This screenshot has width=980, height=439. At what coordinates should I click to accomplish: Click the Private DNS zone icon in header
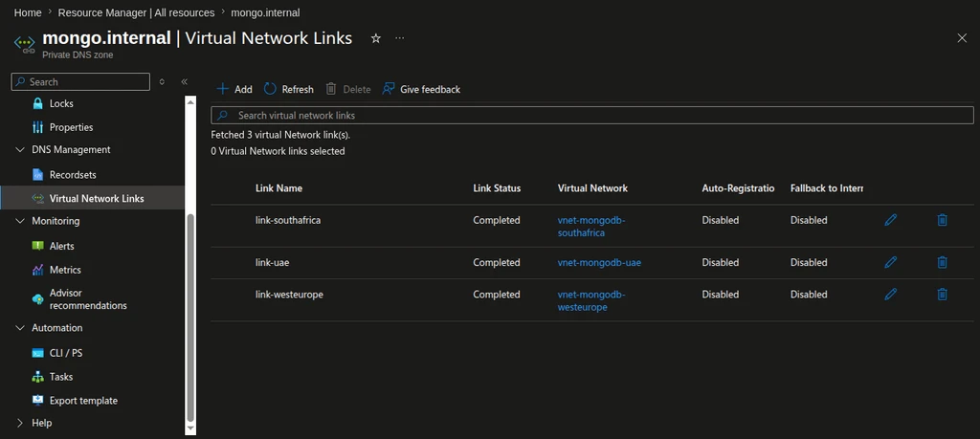click(x=24, y=44)
